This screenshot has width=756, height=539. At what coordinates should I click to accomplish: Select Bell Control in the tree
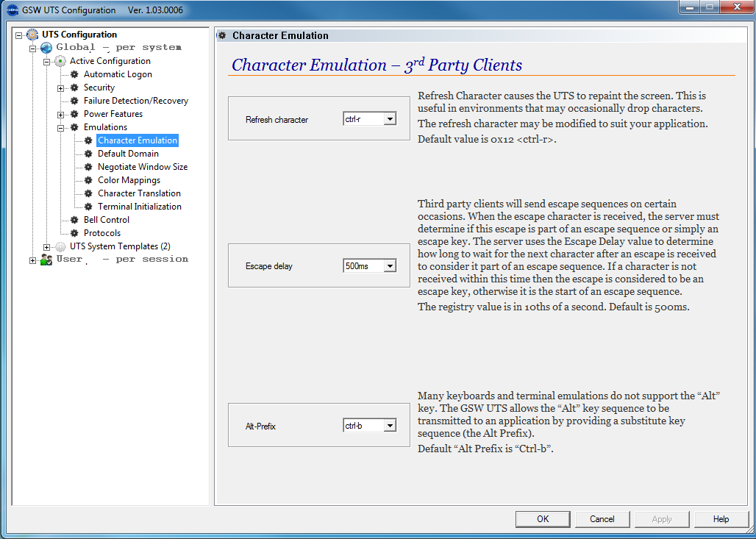tap(106, 220)
